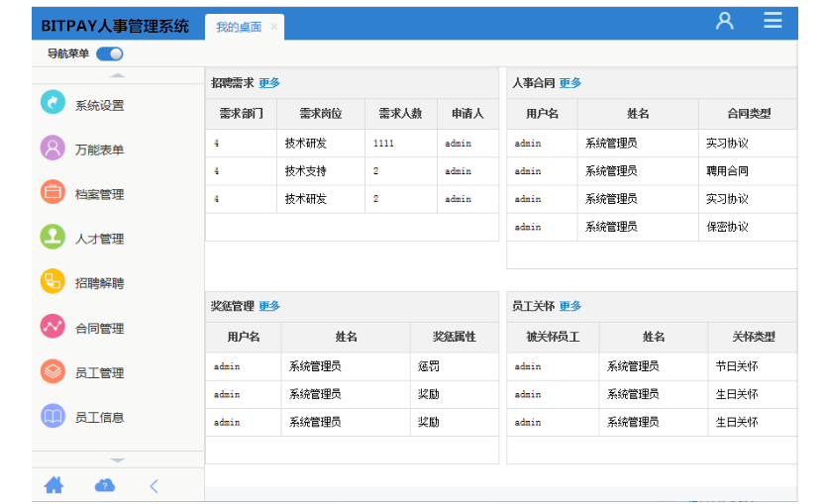825x504 pixels.
Task: Toggle the 导航菜单 switch
Action: [109, 53]
